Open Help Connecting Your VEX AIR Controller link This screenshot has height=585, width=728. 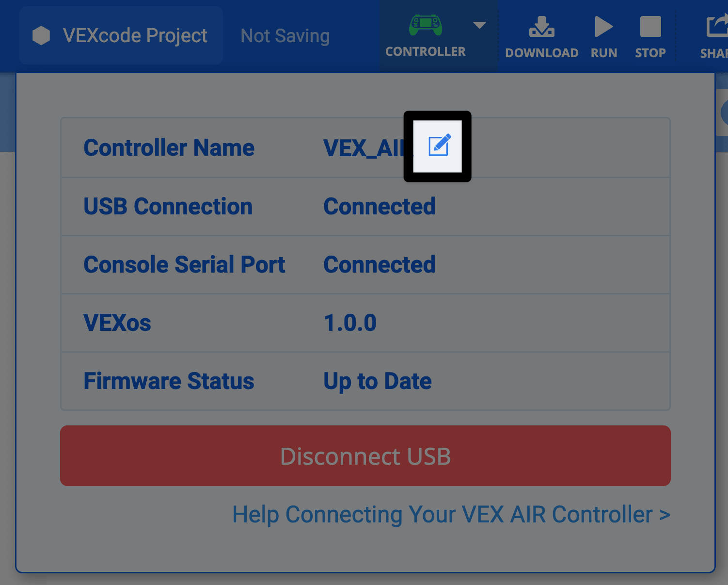pyautogui.click(x=451, y=515)
